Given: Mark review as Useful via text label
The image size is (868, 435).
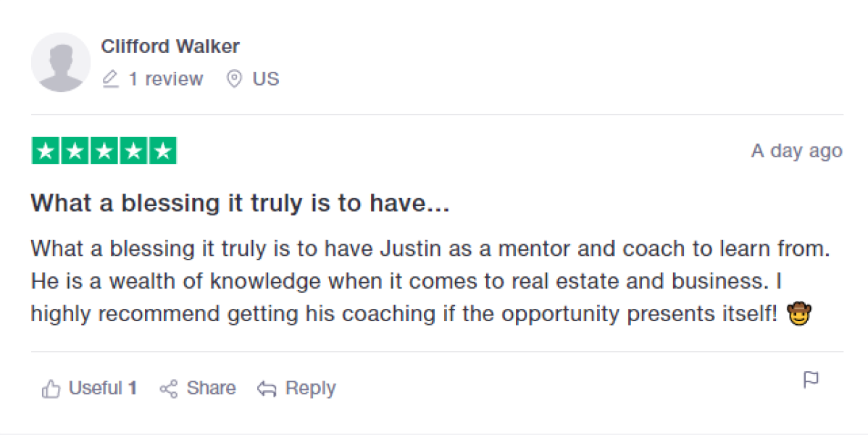Looking at the screenshot, I should tap(95, 389).
